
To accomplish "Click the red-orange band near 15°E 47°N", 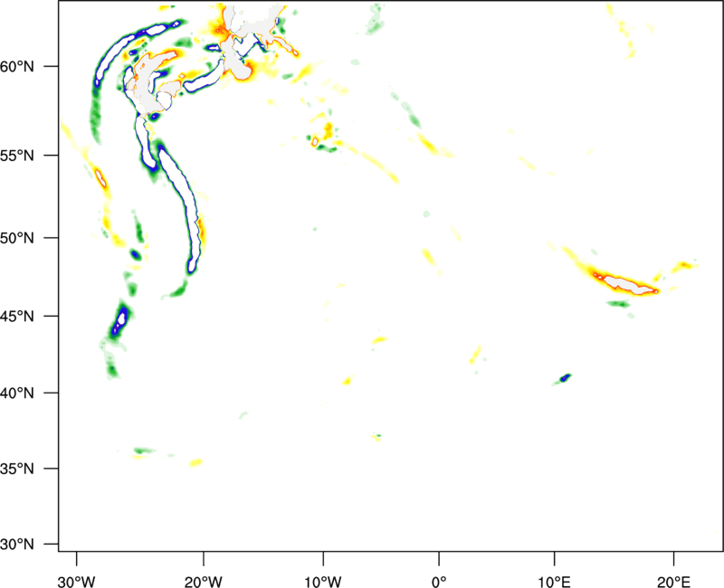I will point(624,285).
